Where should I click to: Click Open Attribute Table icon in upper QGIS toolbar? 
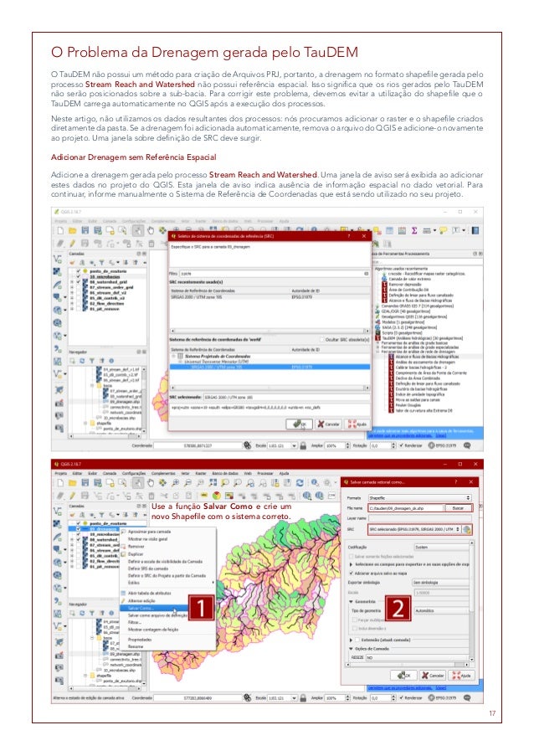[390, 231]
